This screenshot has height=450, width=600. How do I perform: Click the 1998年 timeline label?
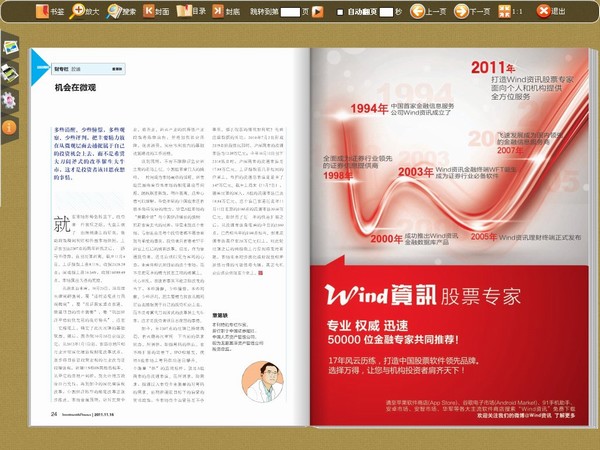tap(338, 176)
